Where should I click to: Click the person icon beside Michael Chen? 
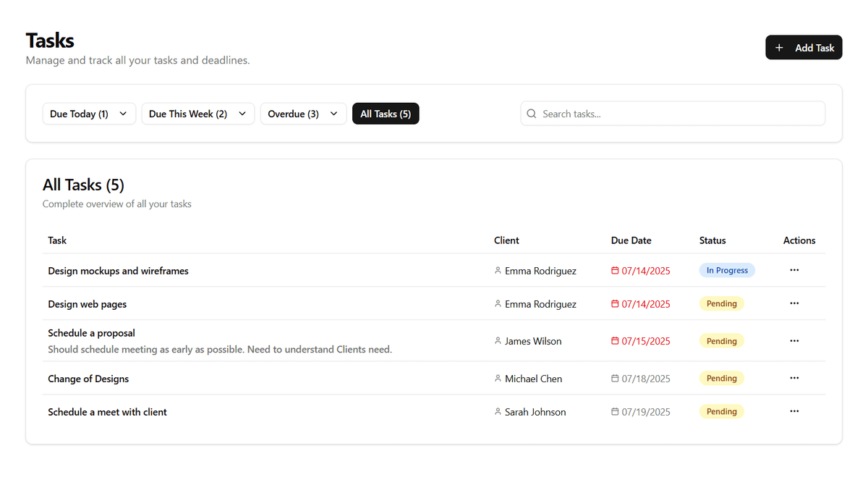(498, 378)
